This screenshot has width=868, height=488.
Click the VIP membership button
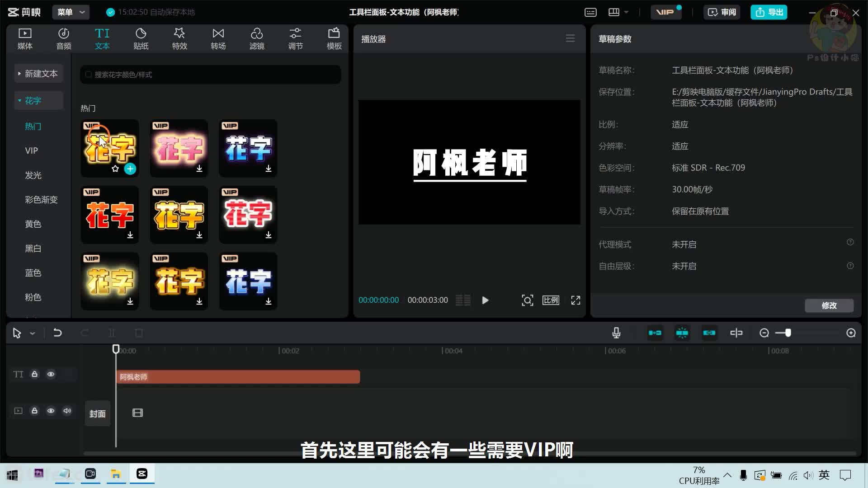(665, 12)
